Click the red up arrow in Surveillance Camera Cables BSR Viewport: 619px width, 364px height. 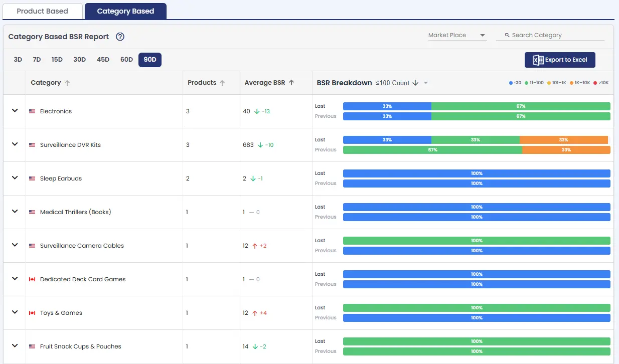click(x=255, y=246)
